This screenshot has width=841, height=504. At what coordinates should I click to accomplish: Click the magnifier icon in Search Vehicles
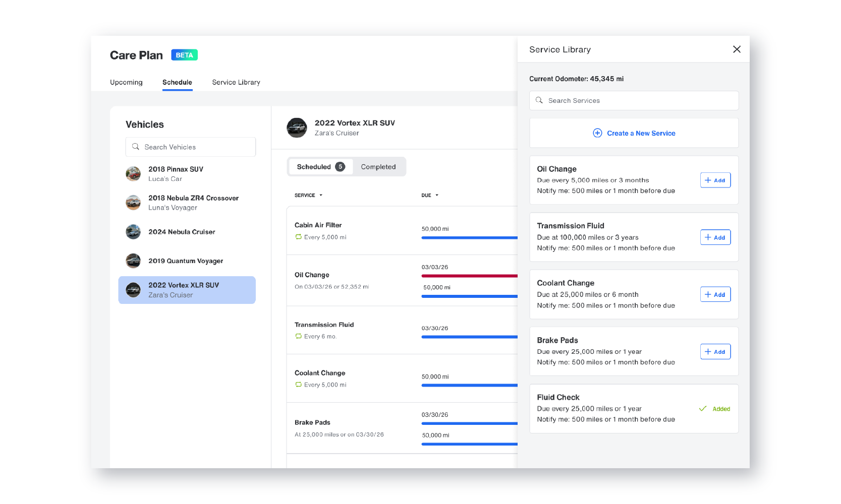pyautogui.click(x=135, y=147)
